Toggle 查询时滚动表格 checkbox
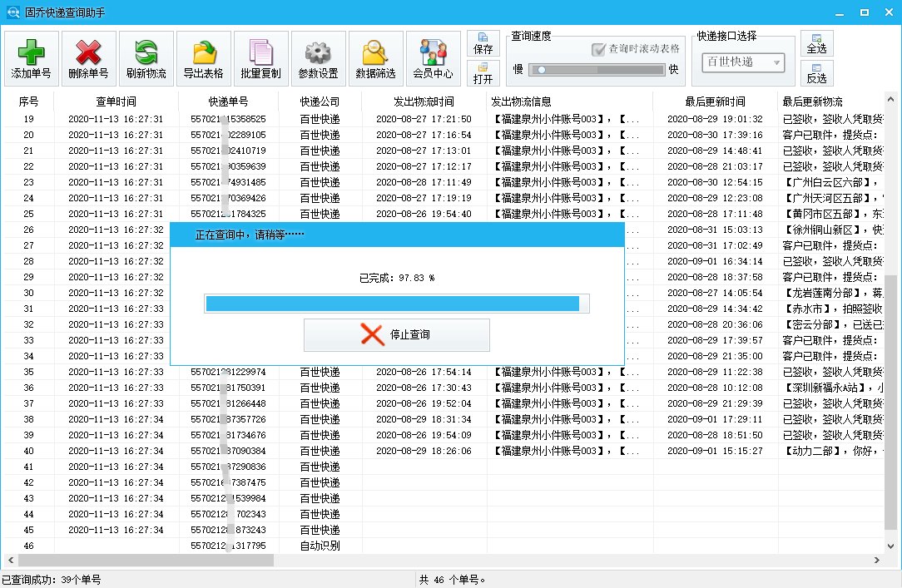Screen dimensions: 902x588 pyautogui.click(x=598, y=50)
